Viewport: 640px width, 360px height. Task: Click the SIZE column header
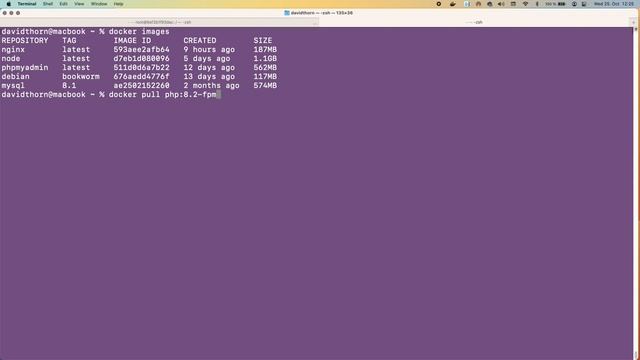click(x=262, y=40)
